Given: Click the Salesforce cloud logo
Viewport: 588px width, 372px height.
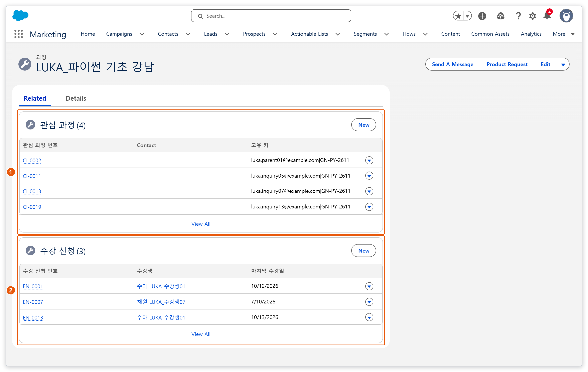Looking at the screenshot, I should point(20,16).
